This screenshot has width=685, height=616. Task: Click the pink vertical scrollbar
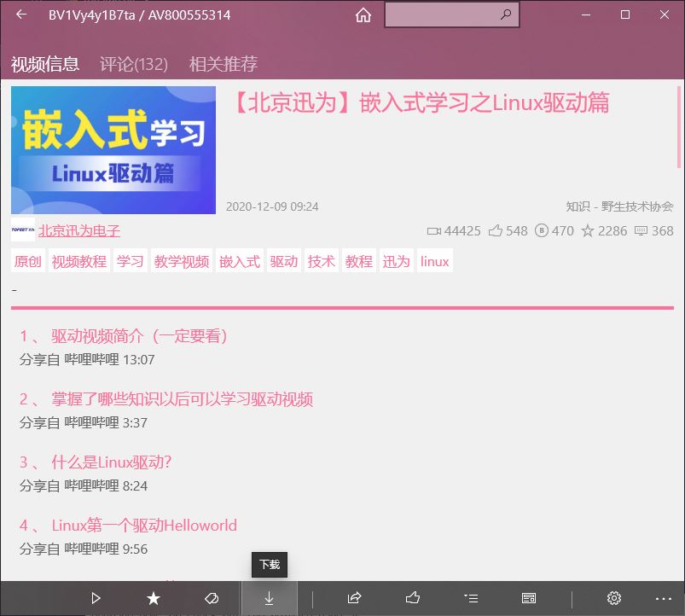(678, 127)
